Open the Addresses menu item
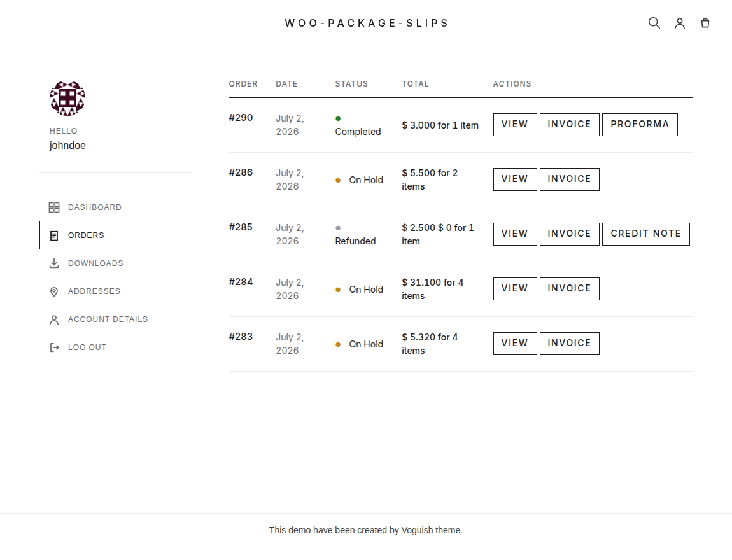 (94, 291)
